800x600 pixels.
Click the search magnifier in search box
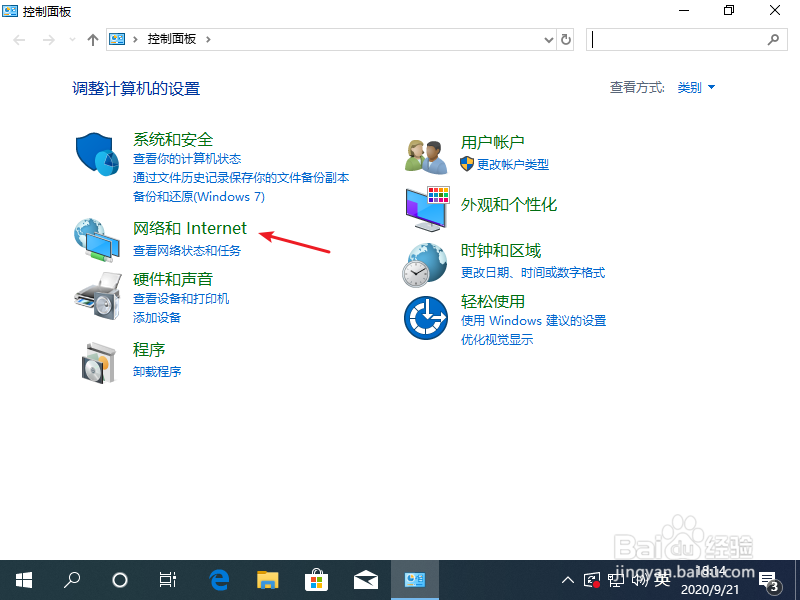coord(773,39)
